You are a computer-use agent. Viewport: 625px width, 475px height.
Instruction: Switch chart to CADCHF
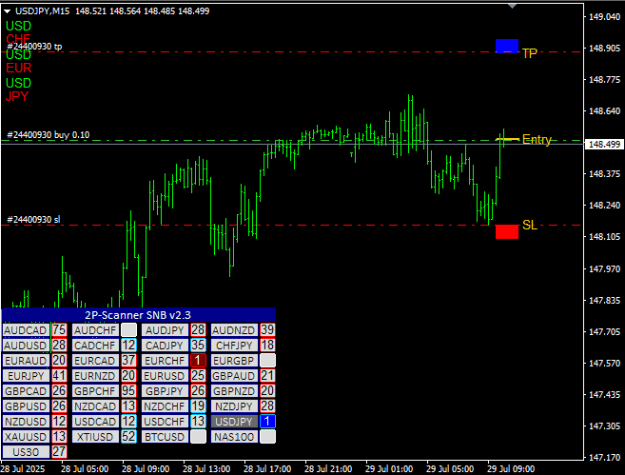click(x=95, y=345)
